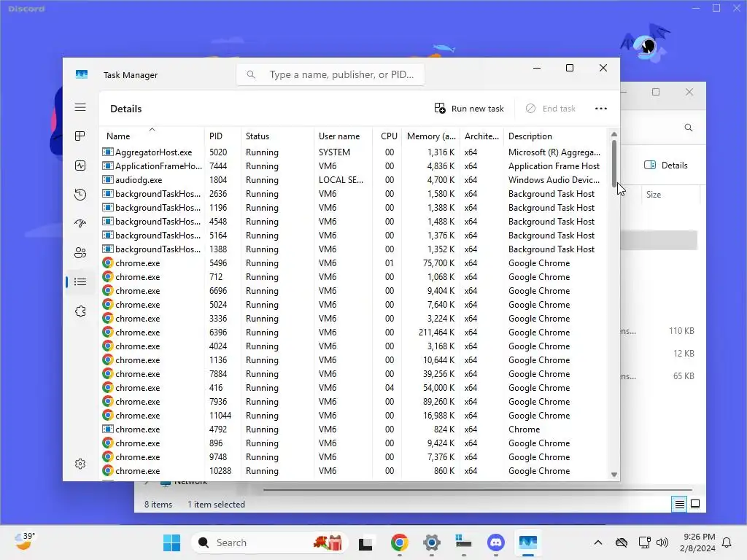747x560 pixels.
Task: Select chrome.exe with PID 4792
Action: click(354, 429)
